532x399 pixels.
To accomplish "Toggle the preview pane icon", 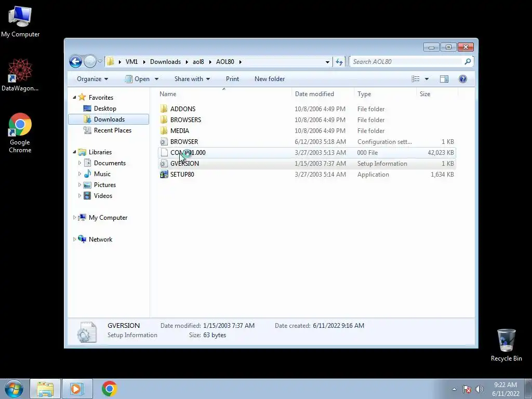I will [444, 79].
